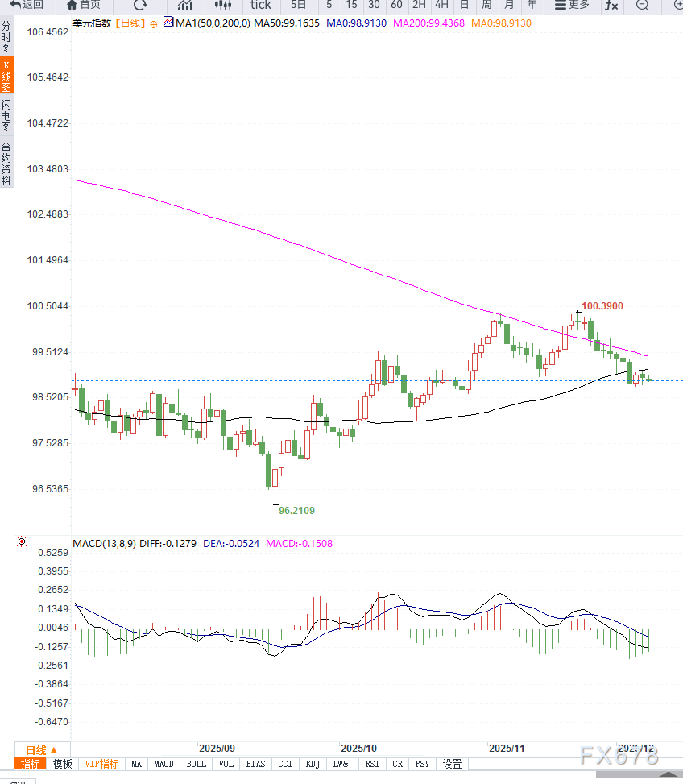Click the red sun icon beside MACD
This screenshot has width=683, height=784.
click(x=22, y=542)
